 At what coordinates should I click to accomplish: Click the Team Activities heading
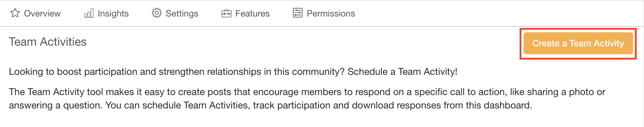pos(48,42)
